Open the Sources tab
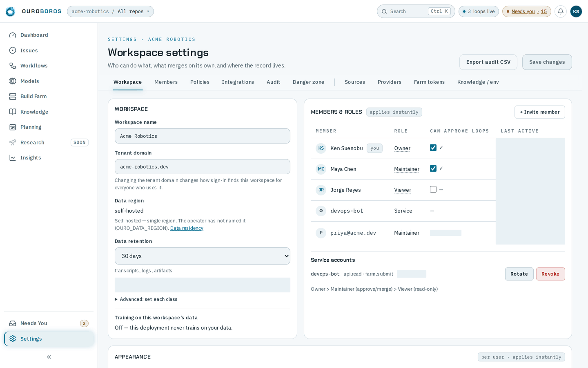The width and height of the screenshot is (588, 368). 355,82
